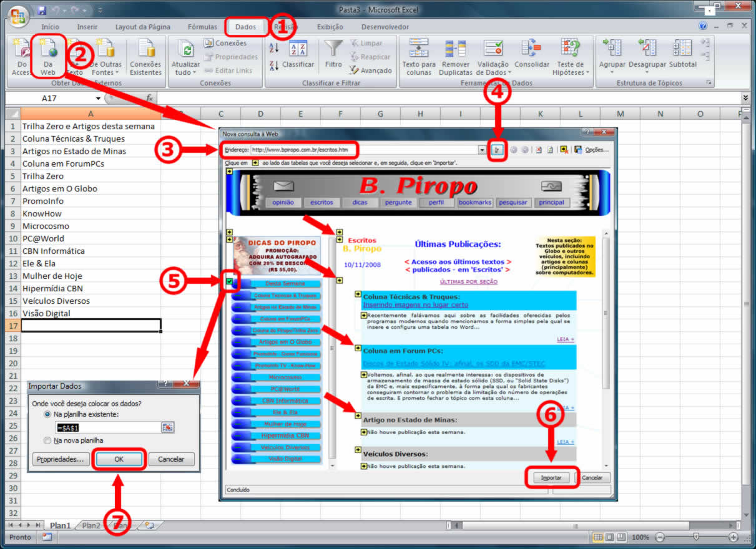This screenshot has height=549, width=756.
Task: Click the save query disk icon
Action: tap(578, 150)
